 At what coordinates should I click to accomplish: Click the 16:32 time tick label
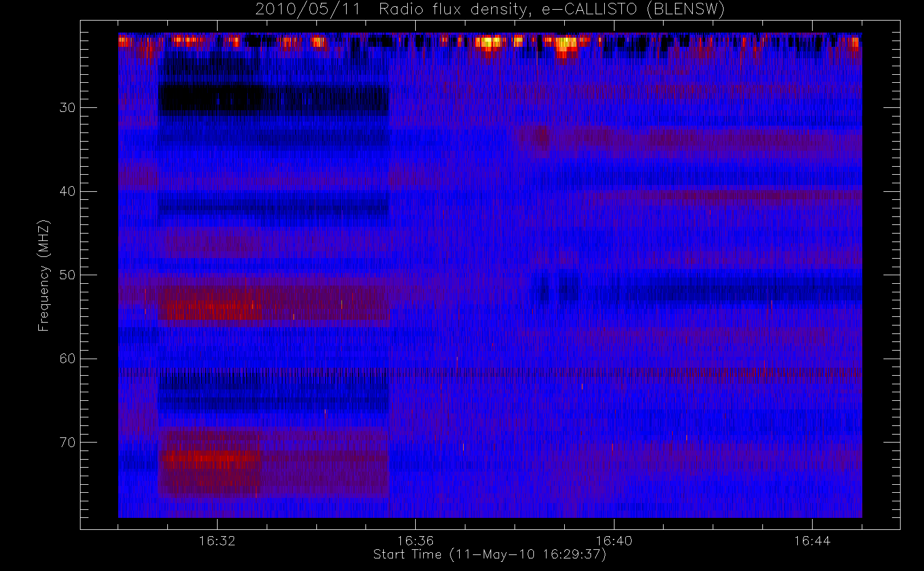click(x=217, y=541)
